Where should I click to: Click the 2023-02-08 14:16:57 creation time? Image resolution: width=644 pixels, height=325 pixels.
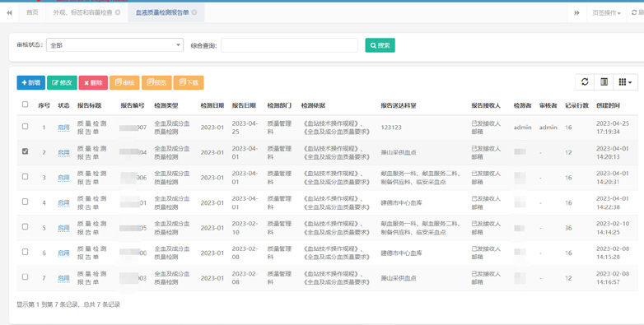pos(613,278)
